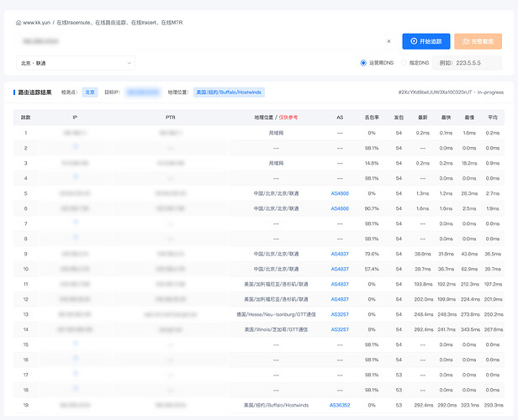Click the 18.2ms slowest value in hop 3

469,163
